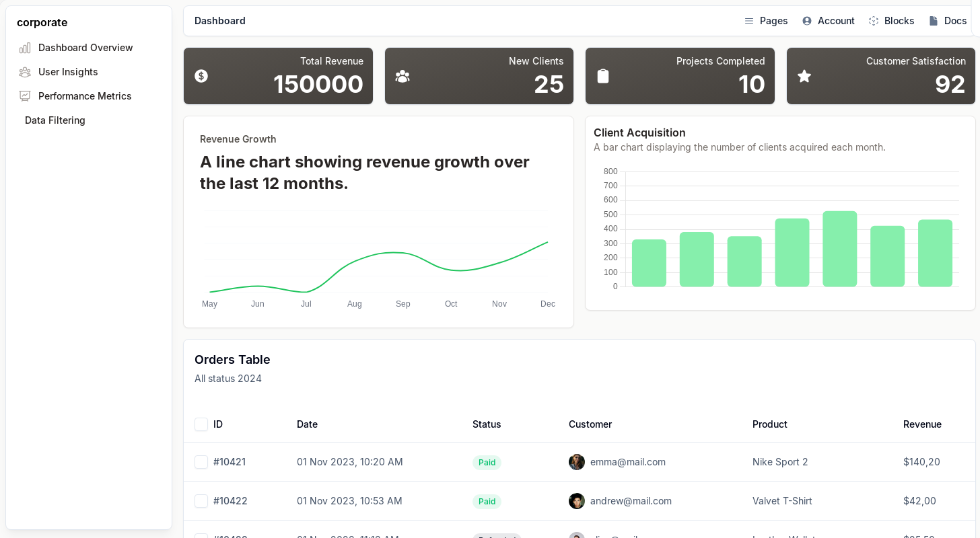Click the corporate brand title
Screen dimensions: 980x538
tap(42, 22)
